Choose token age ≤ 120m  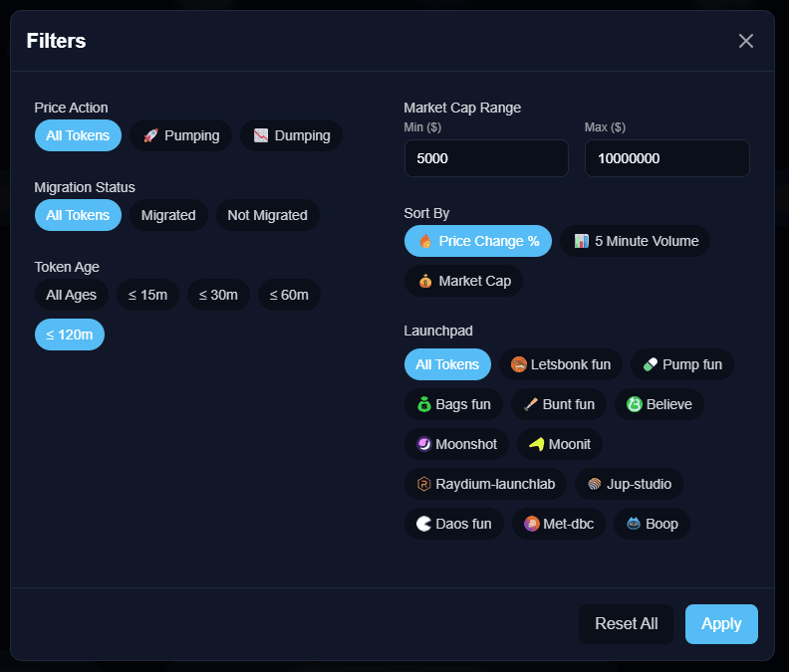click(70, 335)
